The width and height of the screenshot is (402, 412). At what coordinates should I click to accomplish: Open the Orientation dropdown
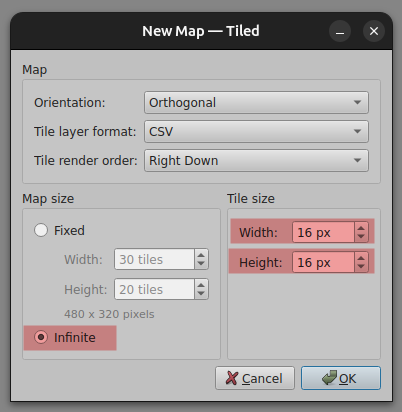pyautogui.click(x=256, y=103)
